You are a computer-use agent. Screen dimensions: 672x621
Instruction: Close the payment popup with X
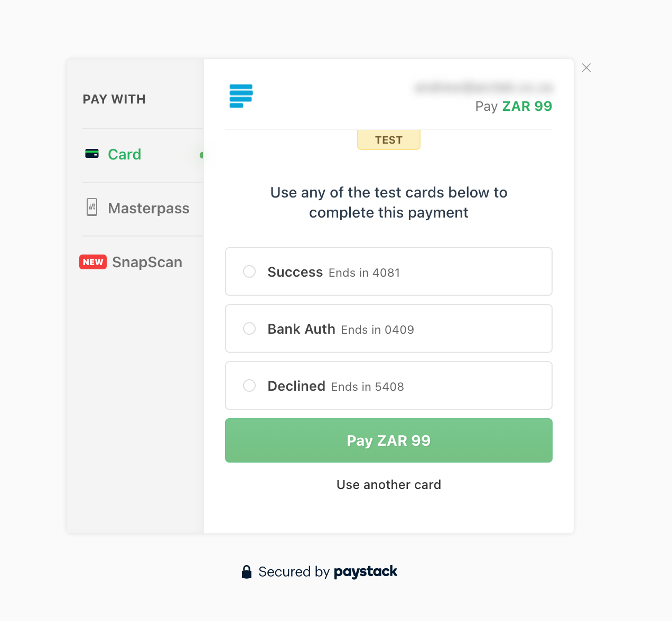tap(586, 68)
